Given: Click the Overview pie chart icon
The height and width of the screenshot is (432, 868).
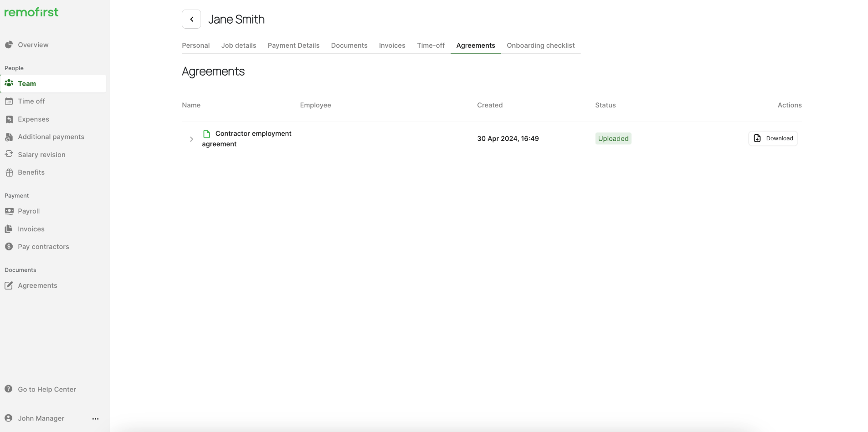Looking at the screenshot, I should point(9,45).
